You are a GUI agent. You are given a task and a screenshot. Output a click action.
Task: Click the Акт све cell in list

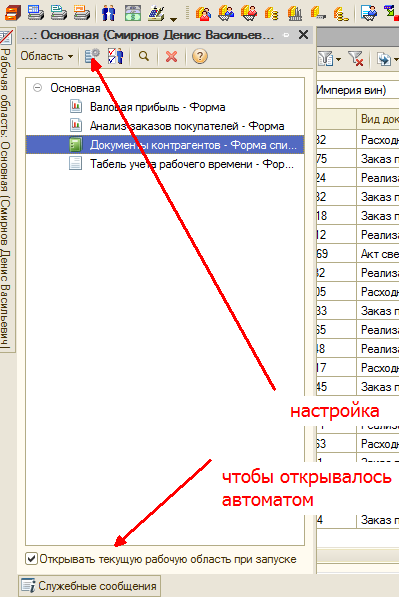coord(379,254)
